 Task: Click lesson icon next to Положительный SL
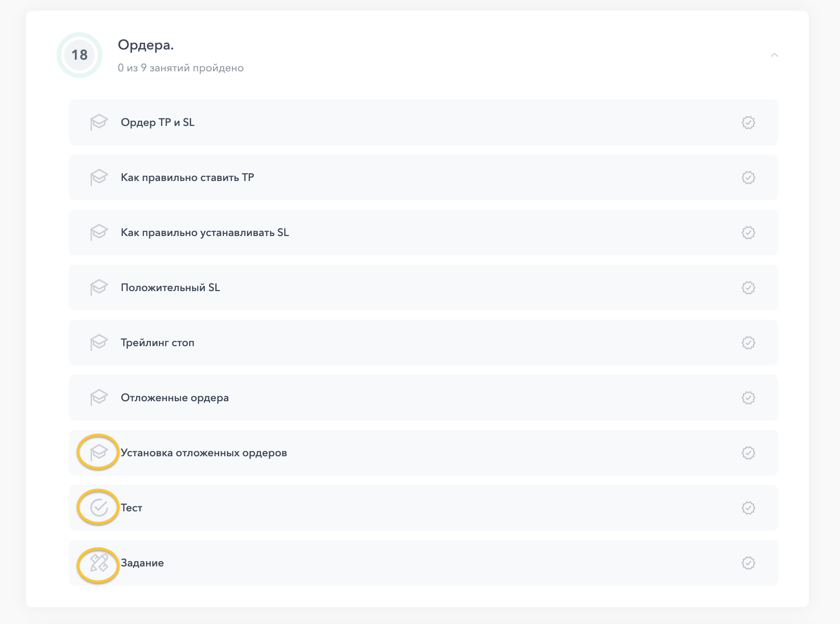pyautogui.click(x=99, y=288)
